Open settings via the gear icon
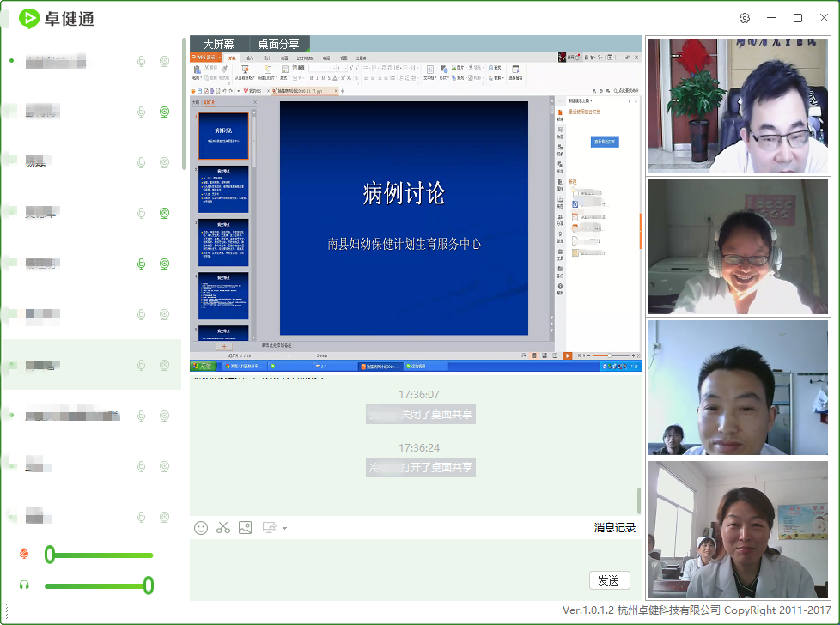The width and height of the screenshot is (840, 625). point(745,18)
